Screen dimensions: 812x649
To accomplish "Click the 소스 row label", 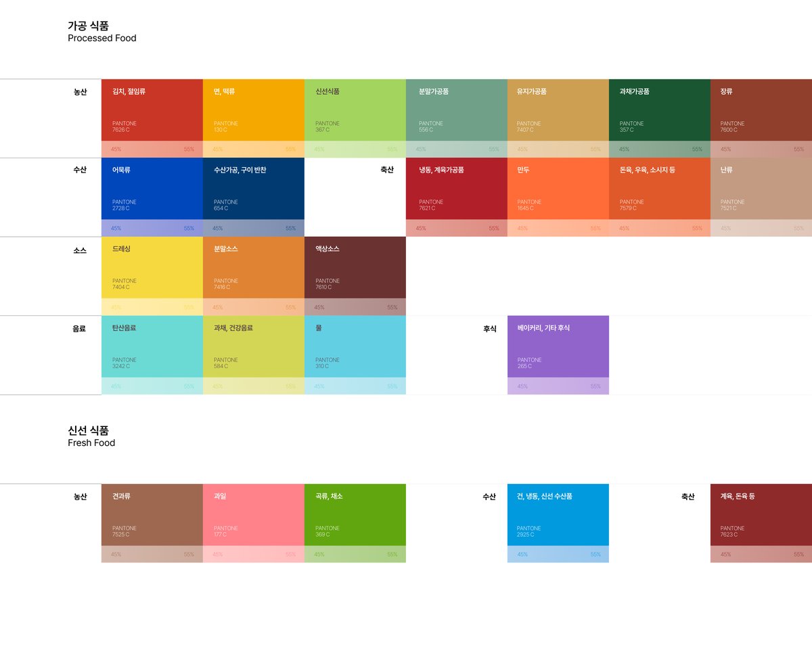I will coord(80,250).
